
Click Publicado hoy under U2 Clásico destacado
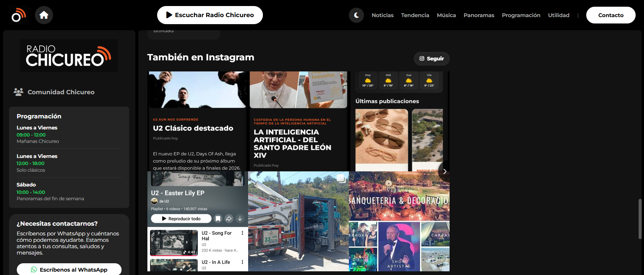[x=166, y=138]
